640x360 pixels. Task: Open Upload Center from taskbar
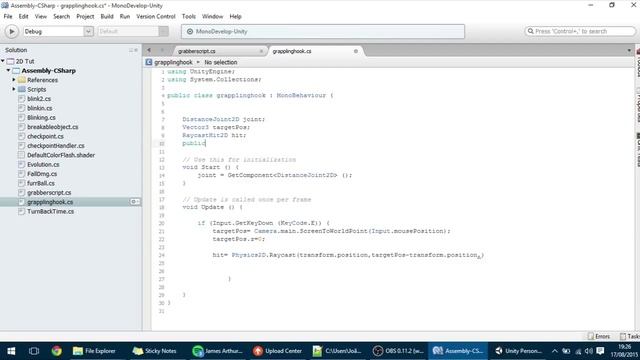coord(278,351)
